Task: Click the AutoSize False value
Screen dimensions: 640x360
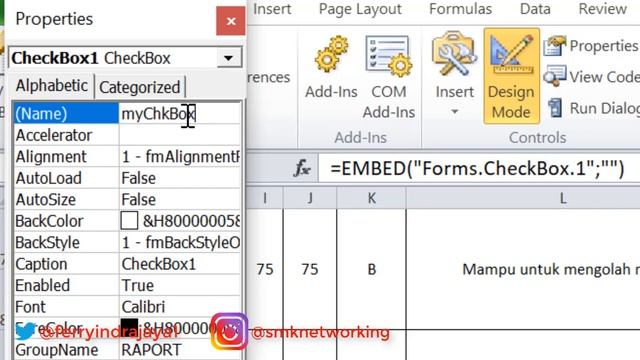Action: (x=180, y=200)
